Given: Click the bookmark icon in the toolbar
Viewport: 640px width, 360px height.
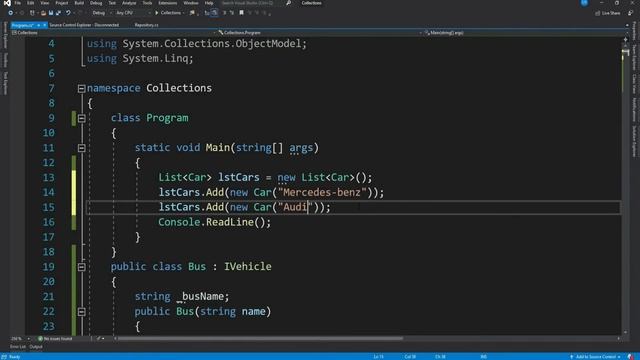Looking at the screenshot, I should (241, 13).
